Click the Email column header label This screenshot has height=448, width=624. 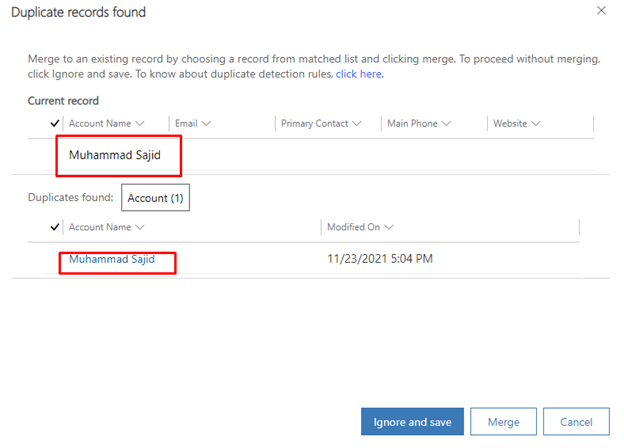click(x=186, y=124)
